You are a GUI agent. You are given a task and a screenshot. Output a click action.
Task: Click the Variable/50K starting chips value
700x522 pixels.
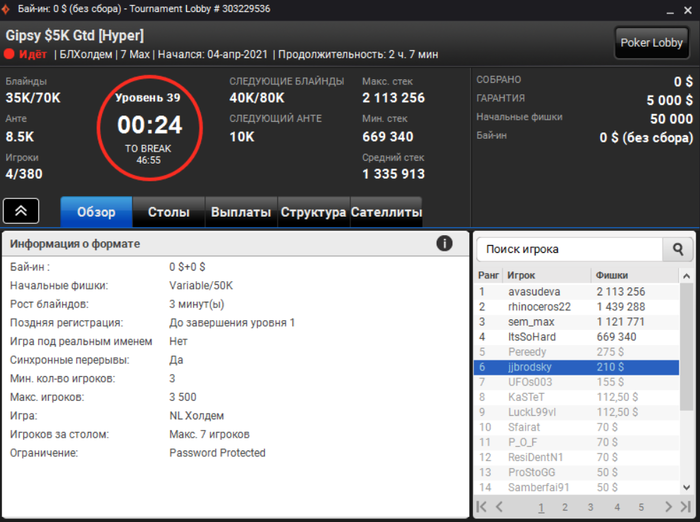click(201, 285)
